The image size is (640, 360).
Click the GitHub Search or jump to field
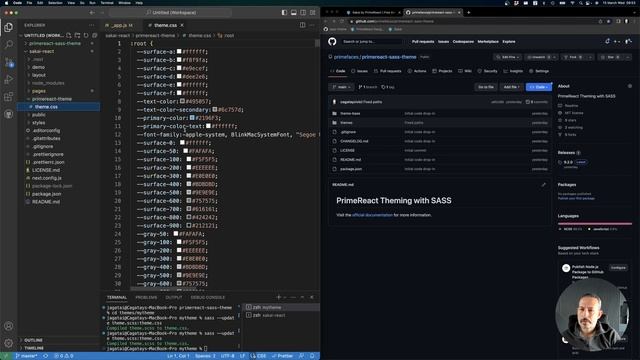[x=372, y=42]
